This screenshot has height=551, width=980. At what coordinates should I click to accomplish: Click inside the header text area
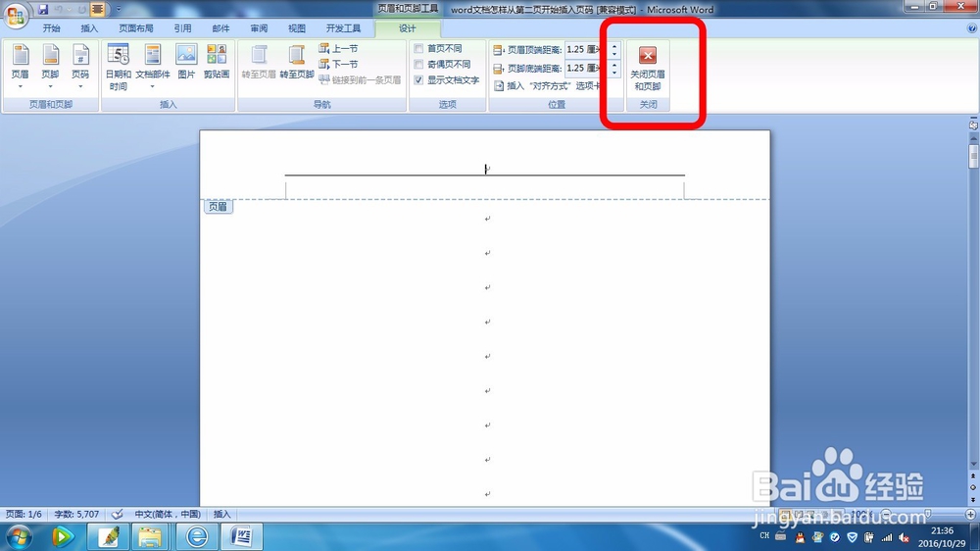(x=485, y=169)
